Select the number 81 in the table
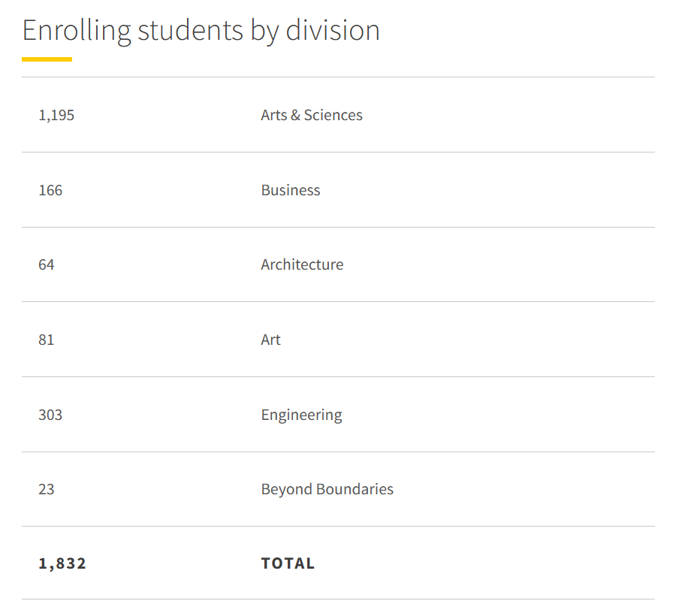 point(47,340)
